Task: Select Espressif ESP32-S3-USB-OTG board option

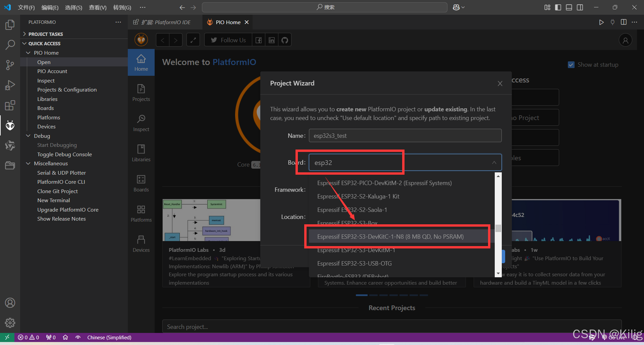Action: 401,264
